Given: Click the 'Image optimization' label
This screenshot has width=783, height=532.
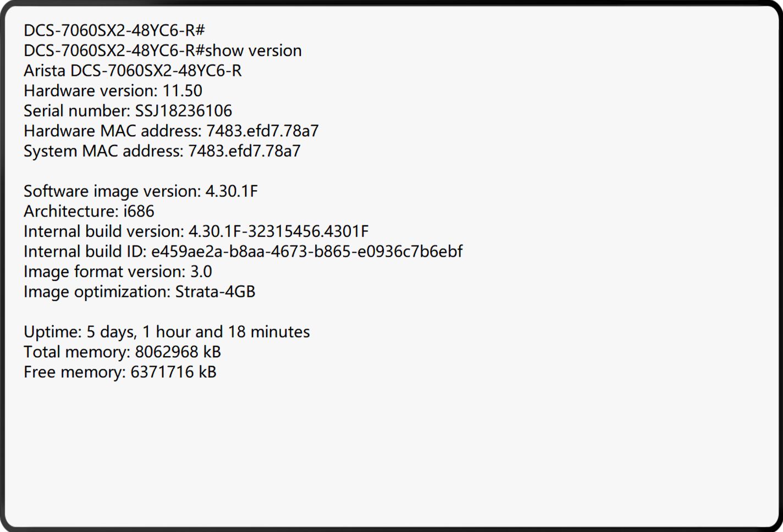Looking at the screenshot, I should click(97, 292).
